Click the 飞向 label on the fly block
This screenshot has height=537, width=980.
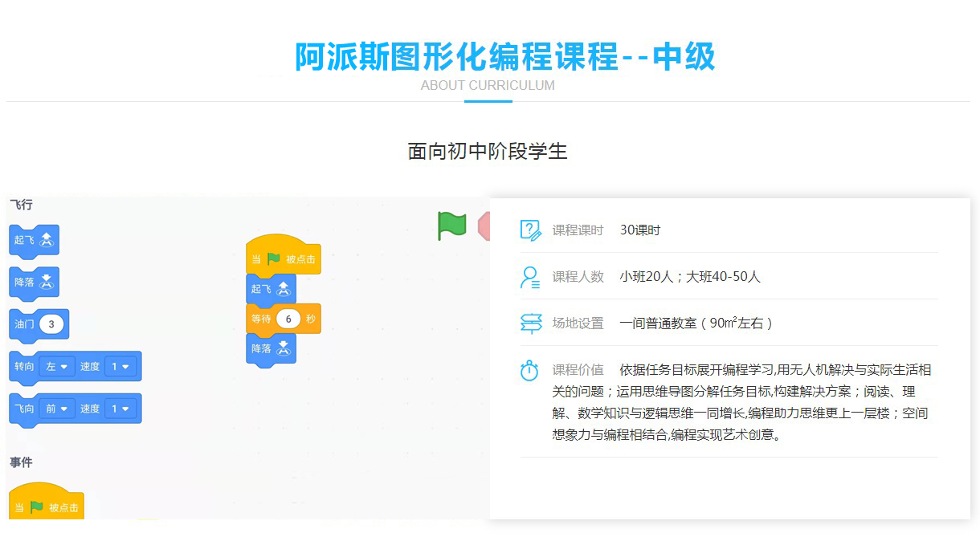(24, 409)
